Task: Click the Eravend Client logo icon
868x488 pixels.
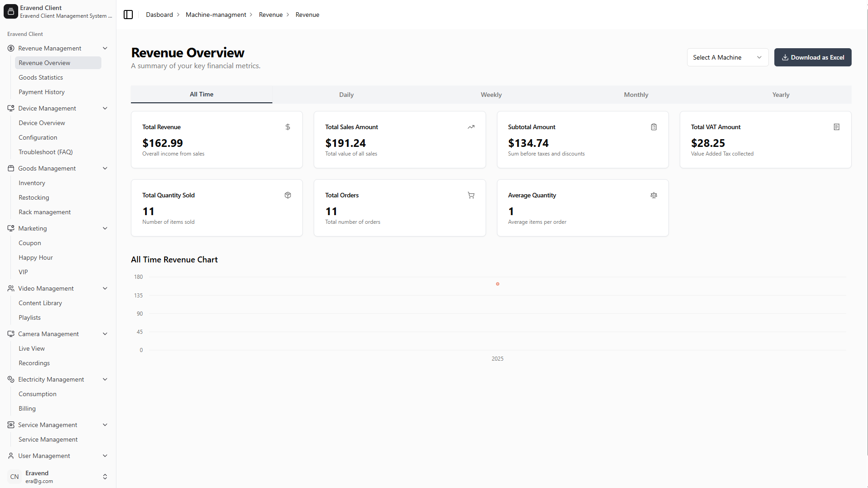Action: [11, 11]
